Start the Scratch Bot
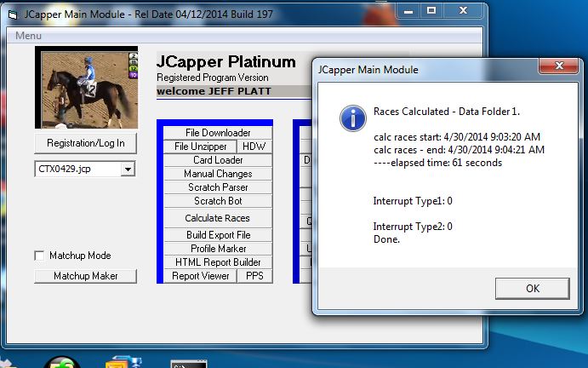 point(218,201)
